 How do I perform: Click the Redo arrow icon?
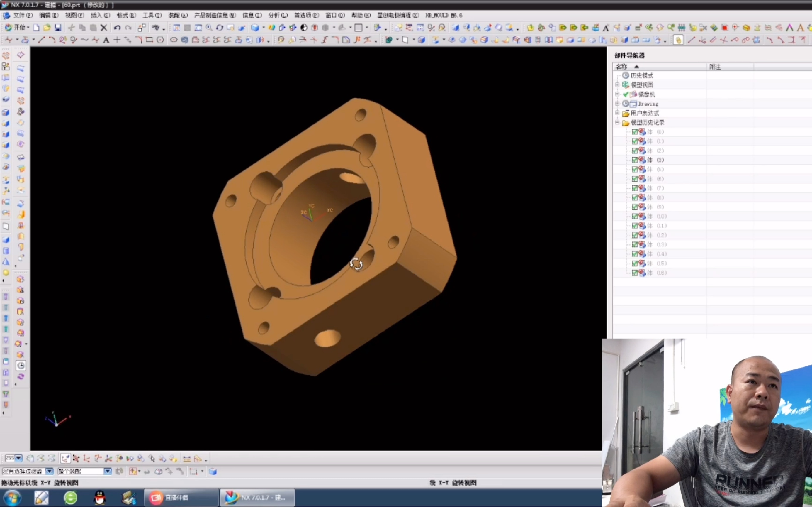128,28
